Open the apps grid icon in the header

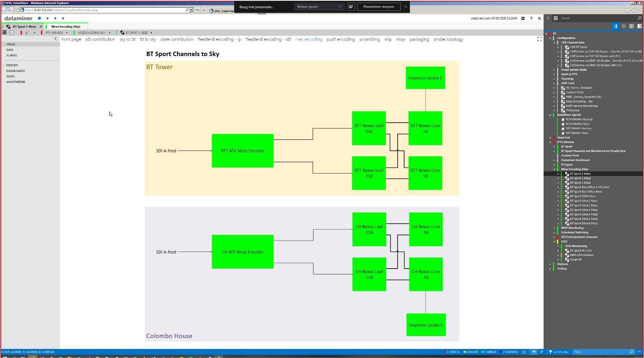[x=523, y=18]
